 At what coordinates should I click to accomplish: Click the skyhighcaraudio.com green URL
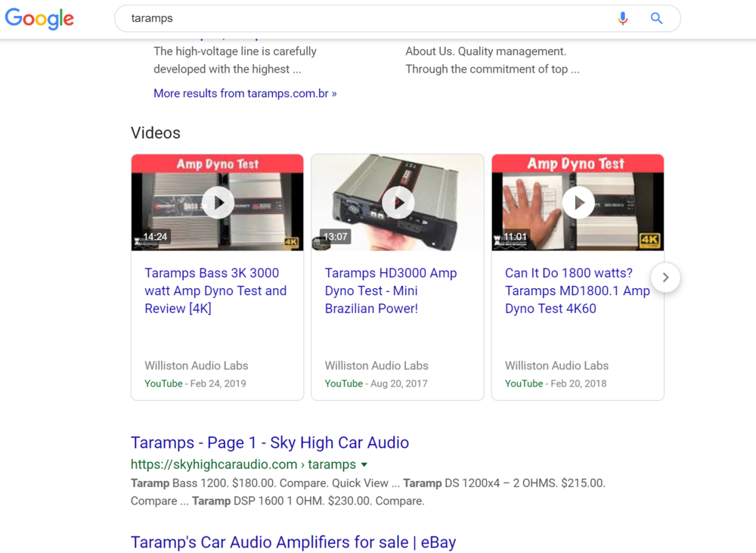point(243,464)
